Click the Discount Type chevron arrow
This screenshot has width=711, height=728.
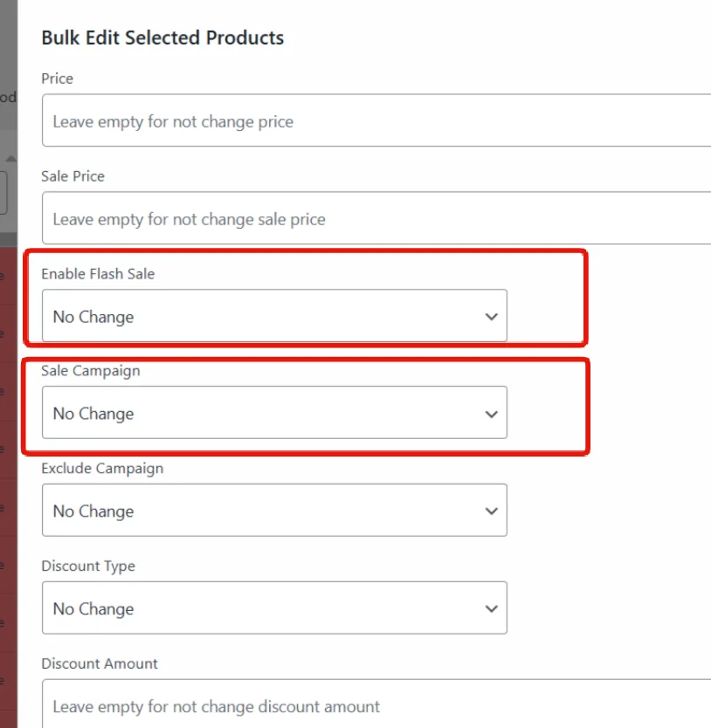[491, 608]
